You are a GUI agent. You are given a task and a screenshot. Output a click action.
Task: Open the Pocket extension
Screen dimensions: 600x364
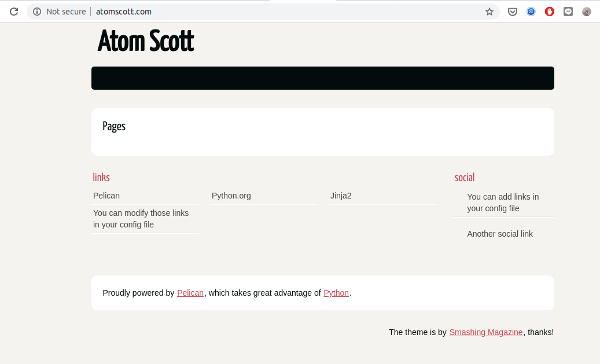click(513, 12)
